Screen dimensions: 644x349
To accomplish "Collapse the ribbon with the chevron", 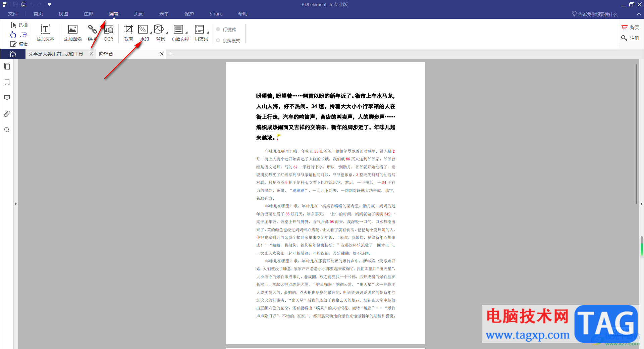I will coord(639,14).
